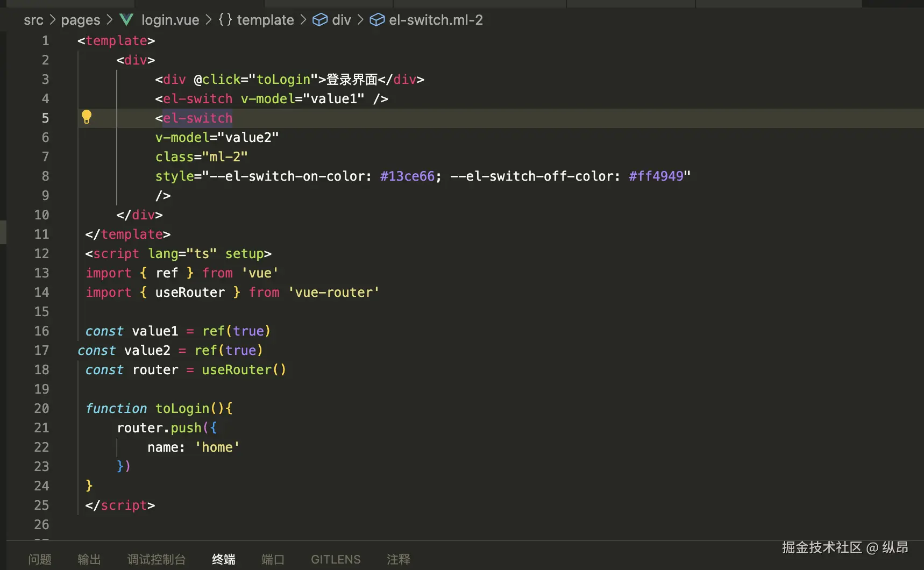Open the GITLENS panel tab
This screenshot has height=570, width=924.
point(336,559)
